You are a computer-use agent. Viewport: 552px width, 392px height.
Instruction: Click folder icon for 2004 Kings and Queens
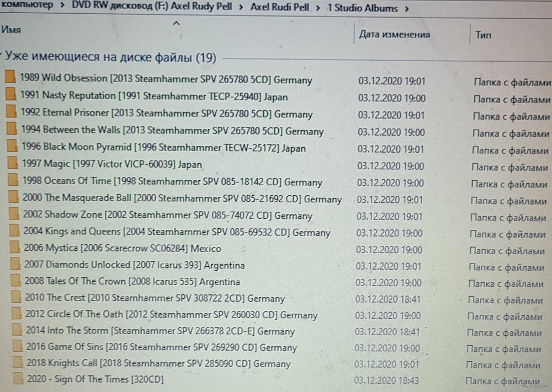tap(14, 230)
